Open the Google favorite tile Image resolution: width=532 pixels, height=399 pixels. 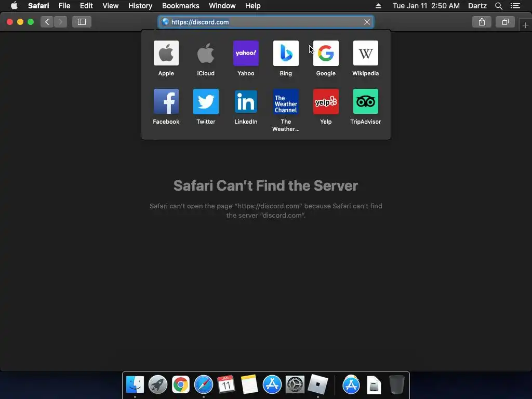coord(326,54)
